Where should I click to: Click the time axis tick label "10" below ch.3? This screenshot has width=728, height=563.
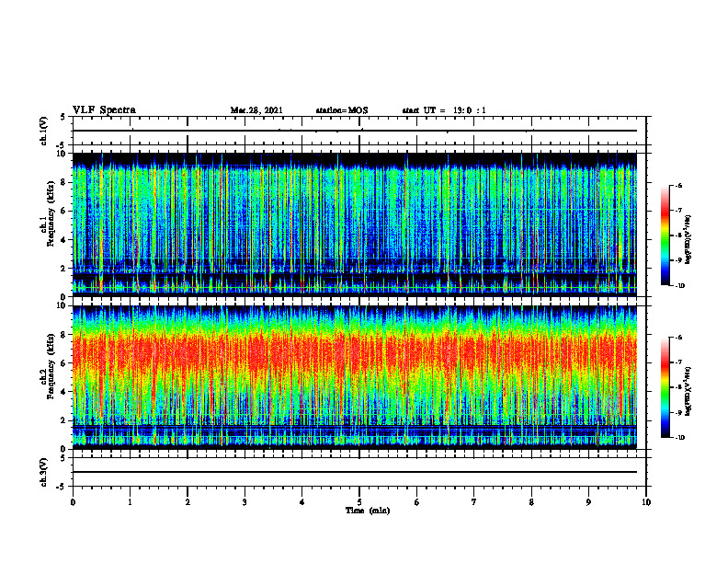click(646, 502)
